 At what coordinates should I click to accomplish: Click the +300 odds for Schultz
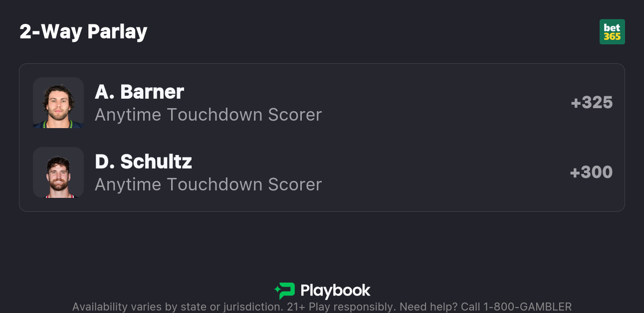591,172
